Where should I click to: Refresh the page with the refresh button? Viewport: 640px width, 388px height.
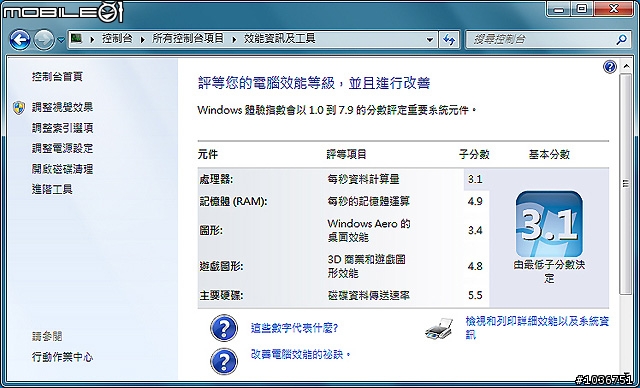(449, 40)
